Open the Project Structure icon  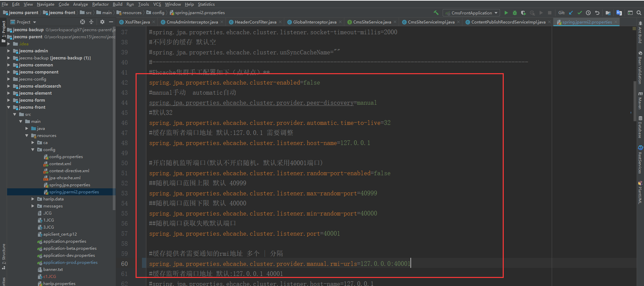click(x=608, y=13)
